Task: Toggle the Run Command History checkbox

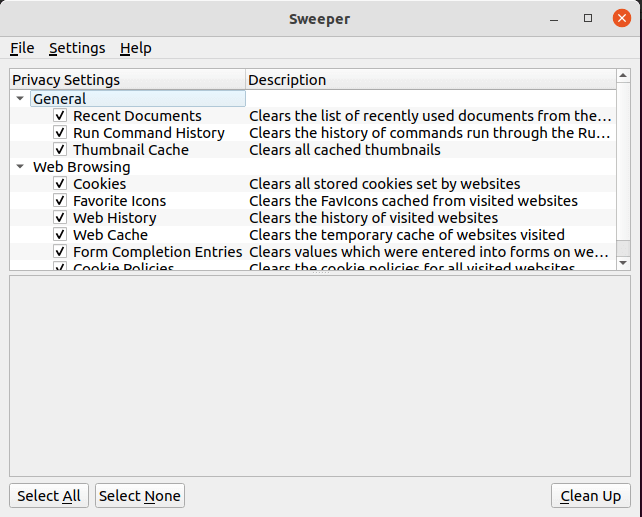Action: tap(60, 133)
